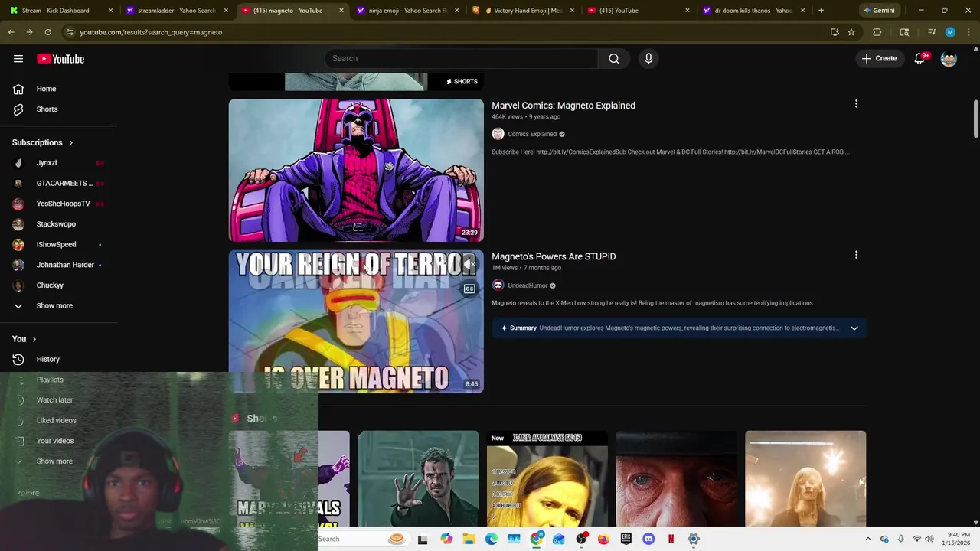Bookmark this page with the star
The height and width of the screenshot is (551, 980).
851,32
